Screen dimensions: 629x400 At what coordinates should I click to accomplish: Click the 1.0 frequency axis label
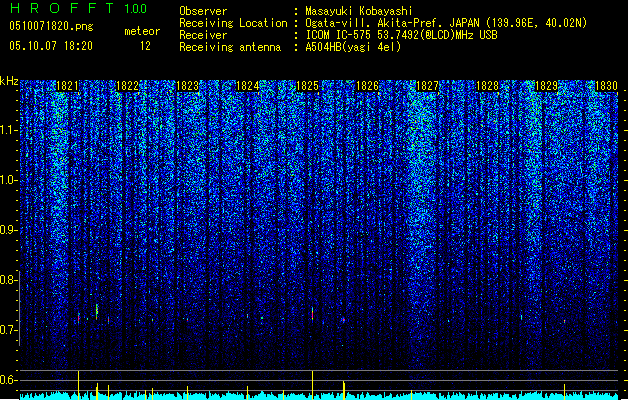pos(8,180)
